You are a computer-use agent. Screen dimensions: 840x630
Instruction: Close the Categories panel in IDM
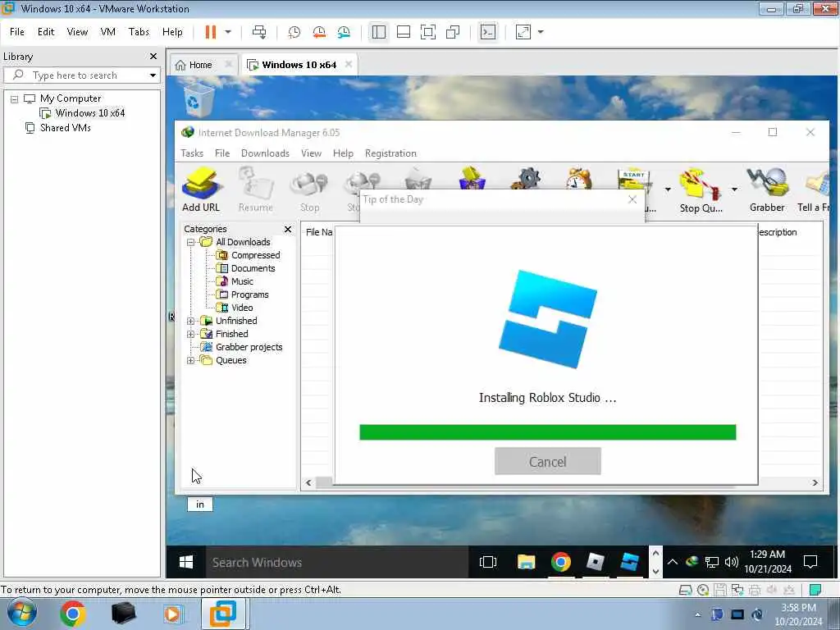288,230
